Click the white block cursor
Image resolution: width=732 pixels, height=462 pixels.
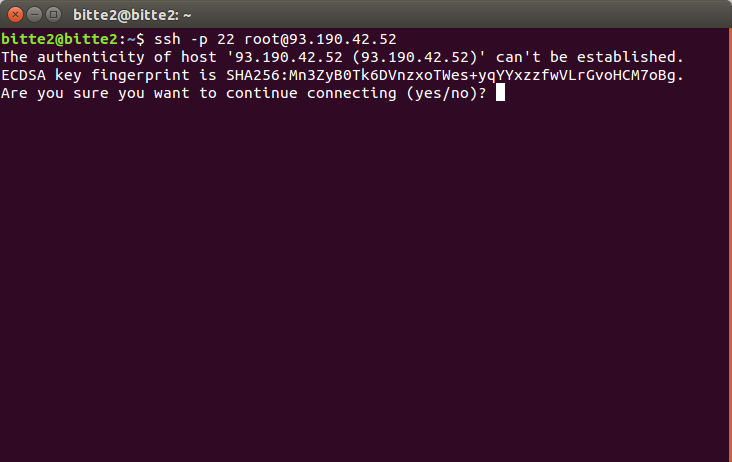click(500, 92)
